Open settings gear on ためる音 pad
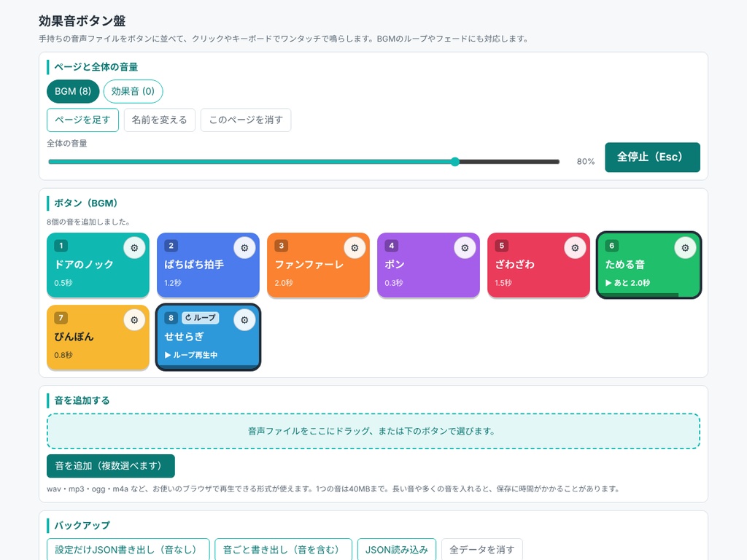 (x=685, y=248)
